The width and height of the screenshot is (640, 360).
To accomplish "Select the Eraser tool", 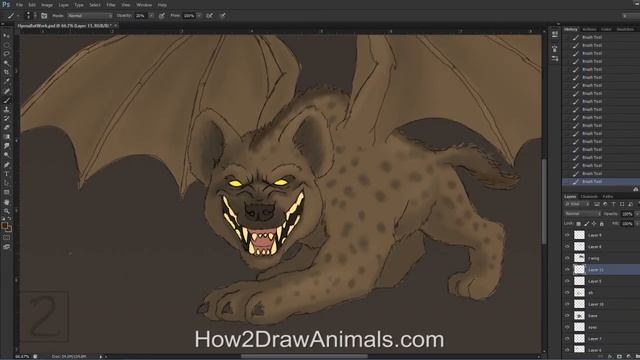I will (x=7, y=128).
